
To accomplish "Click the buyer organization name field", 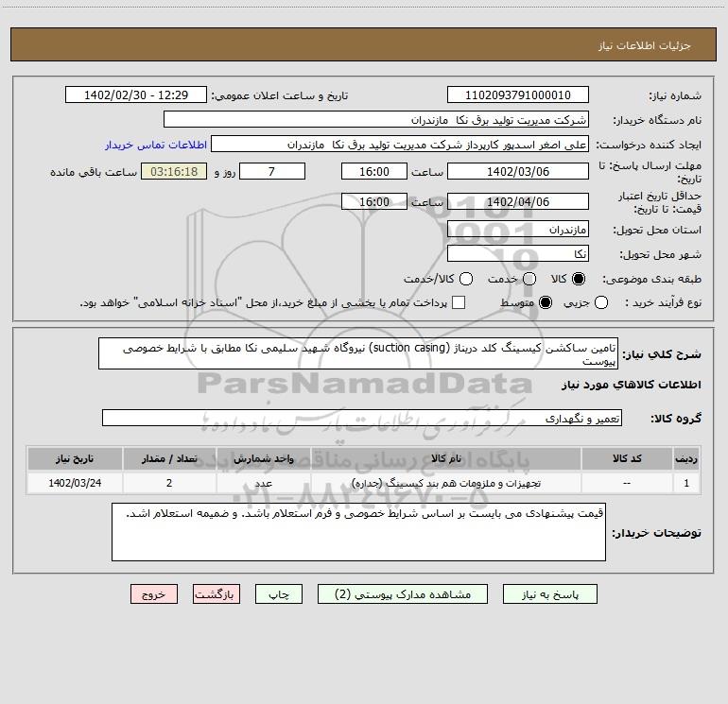I will point(376,120).
